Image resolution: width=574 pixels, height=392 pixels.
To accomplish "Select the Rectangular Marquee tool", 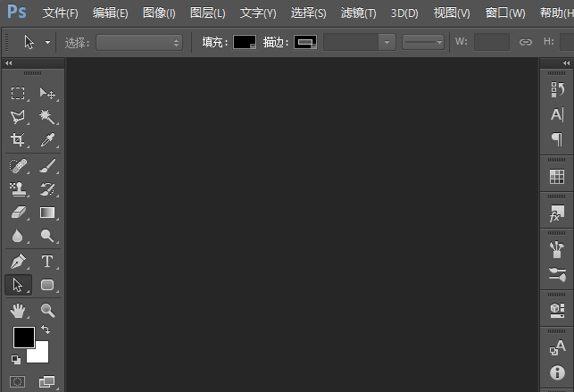I will tap(18, 94).
